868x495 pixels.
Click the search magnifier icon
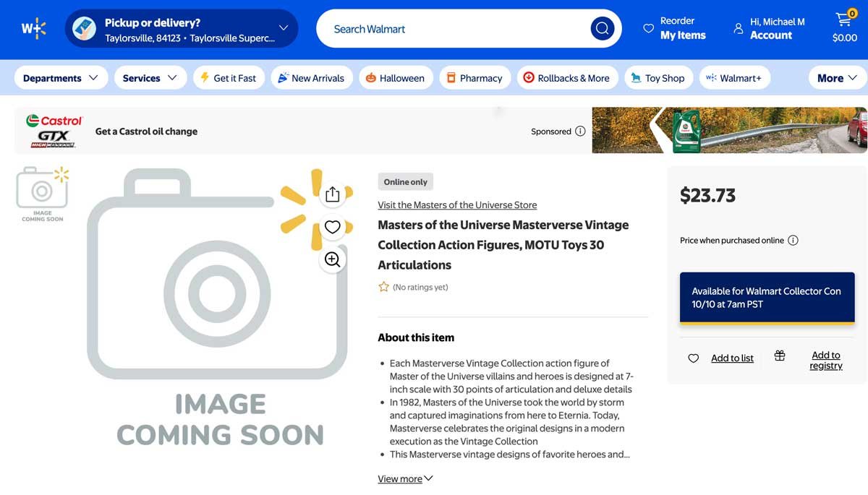[x=602, y=28]
